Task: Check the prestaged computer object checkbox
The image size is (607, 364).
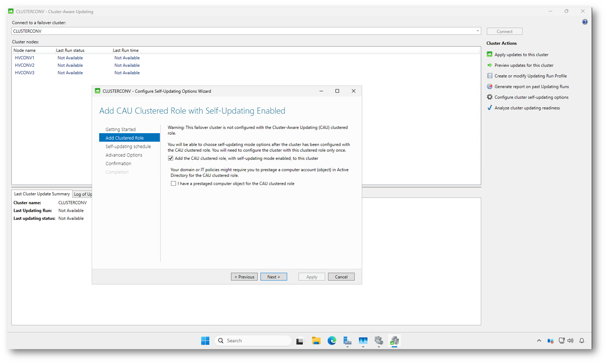Action: coord(173,184)
